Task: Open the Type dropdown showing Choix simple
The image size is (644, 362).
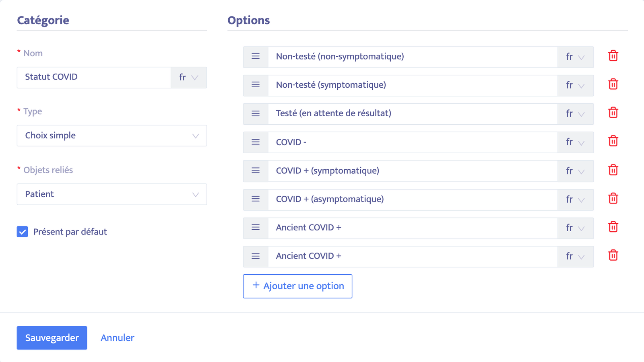Action: tap(112, 136)
